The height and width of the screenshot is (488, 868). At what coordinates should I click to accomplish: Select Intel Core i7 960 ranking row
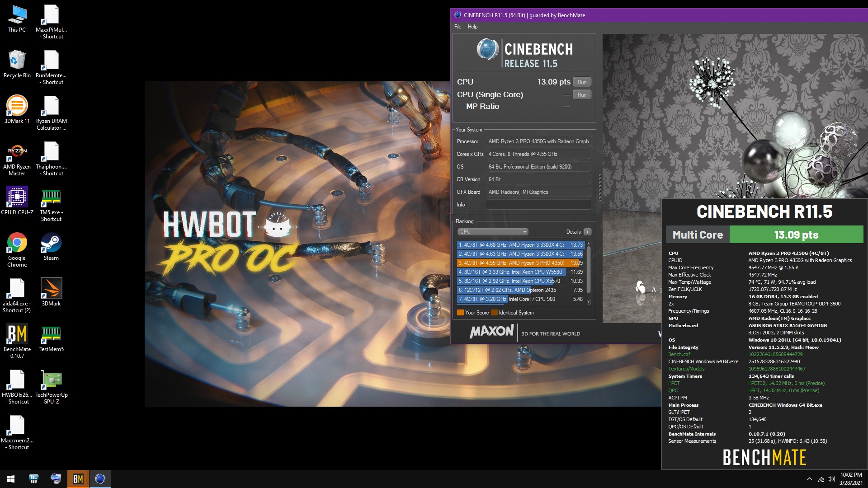[x=521, y=299]
